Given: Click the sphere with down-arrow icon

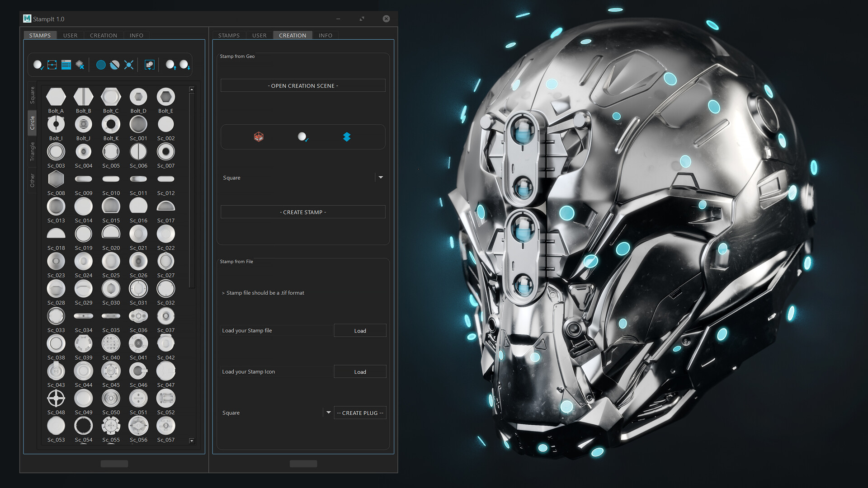Looking at the screenshot, I should pyautogui.click(x=184, y=65).
